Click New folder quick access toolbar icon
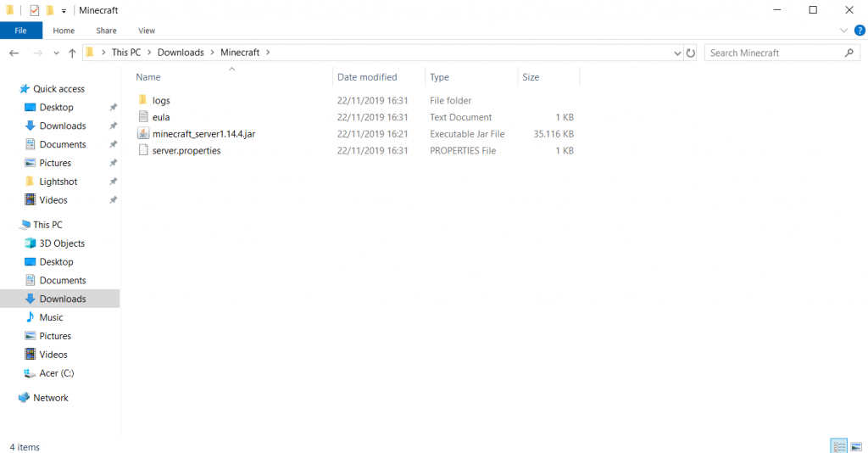The width and height of the screenshot is (868, 453). tap(50, 10)
